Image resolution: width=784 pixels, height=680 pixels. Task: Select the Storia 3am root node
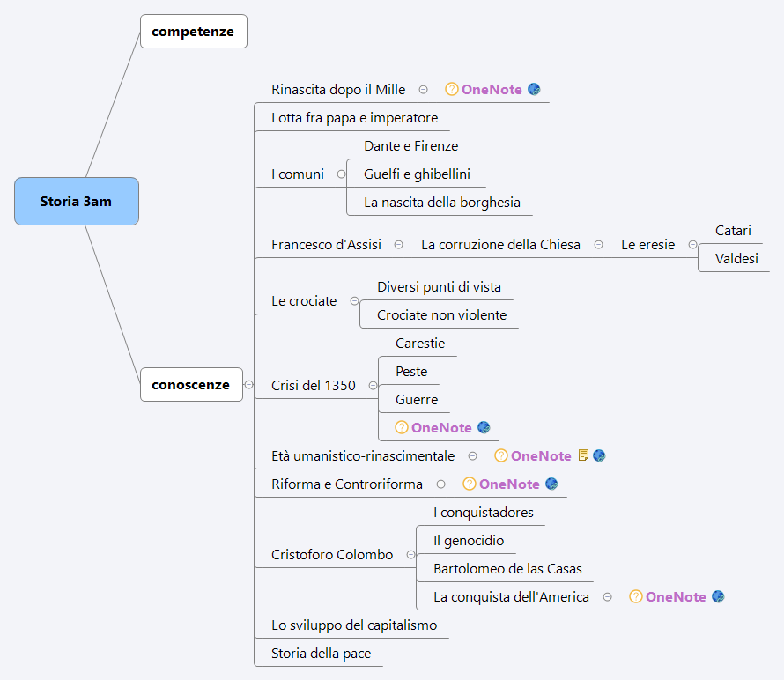pos(77,201)
